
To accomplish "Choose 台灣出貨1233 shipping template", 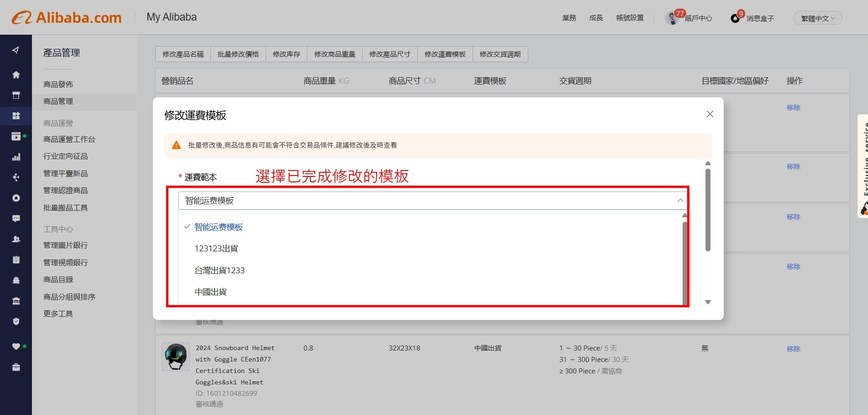I will click(220, 271).
